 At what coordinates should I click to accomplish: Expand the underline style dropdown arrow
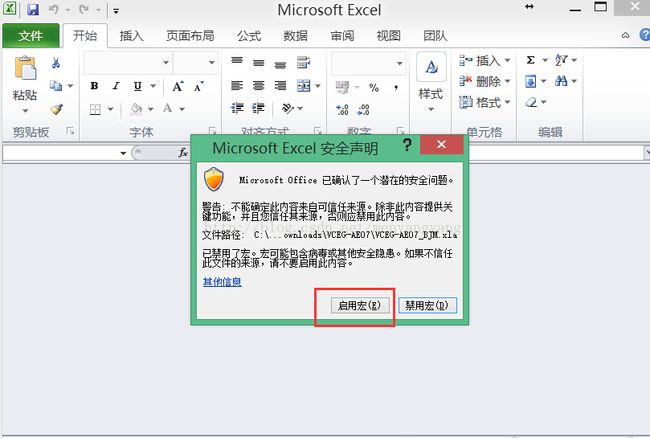(x=153, y=86)
